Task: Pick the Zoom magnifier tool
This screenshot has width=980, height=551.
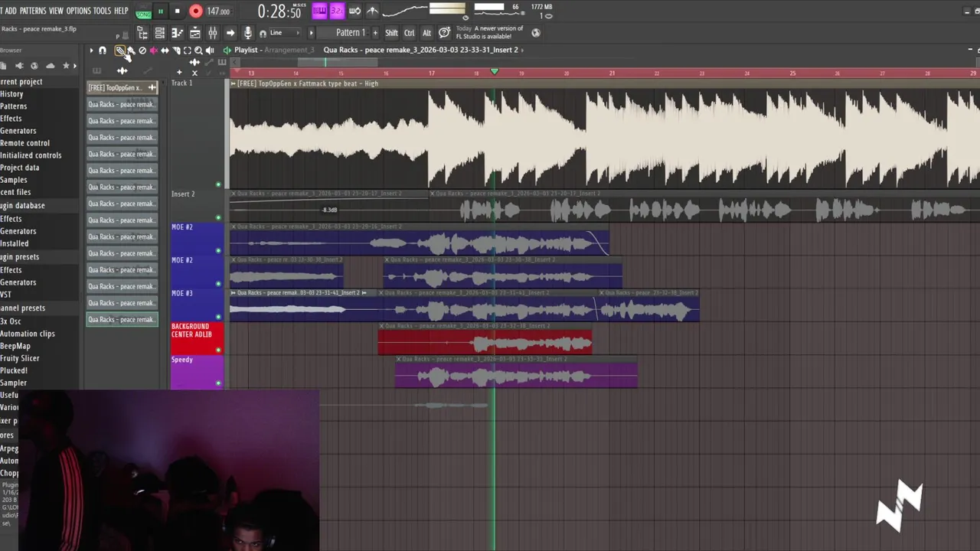Action: tap(198, 51)
